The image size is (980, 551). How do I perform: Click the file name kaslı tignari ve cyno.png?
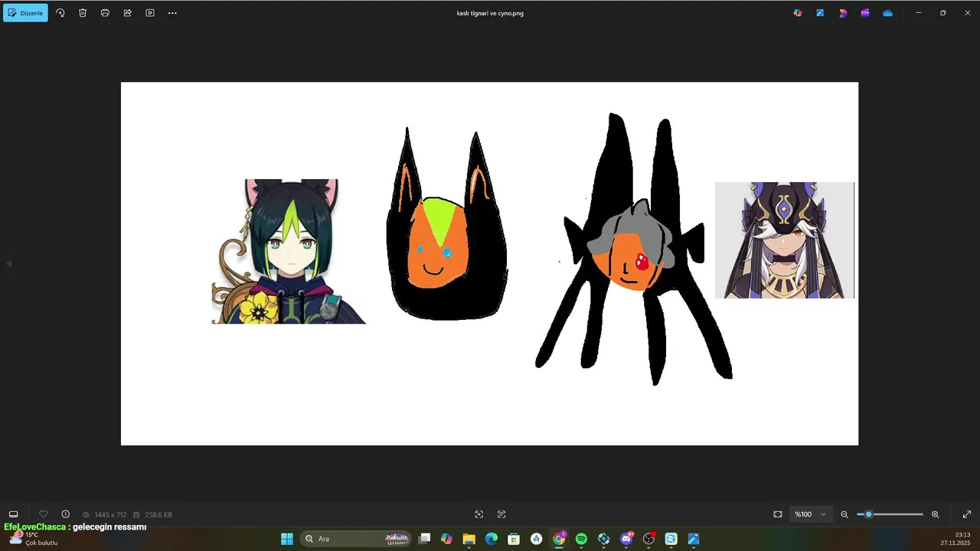coord(490,13)
